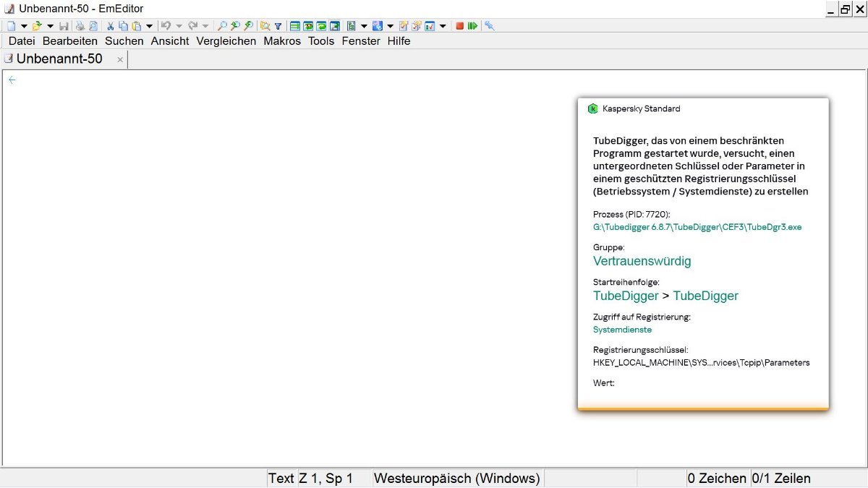The height and width of the screenshot is (488, 868).
Task: Redo the last undone action
Action: coord(192,26)
